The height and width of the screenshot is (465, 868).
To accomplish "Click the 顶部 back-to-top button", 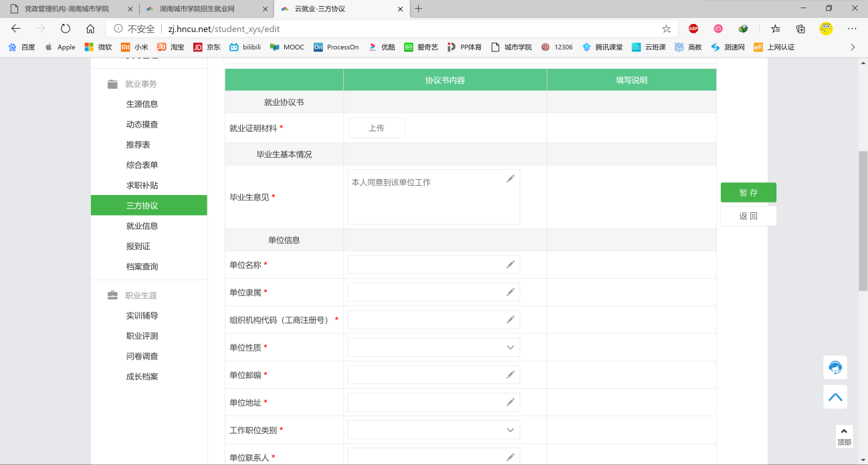I will 844,437.
